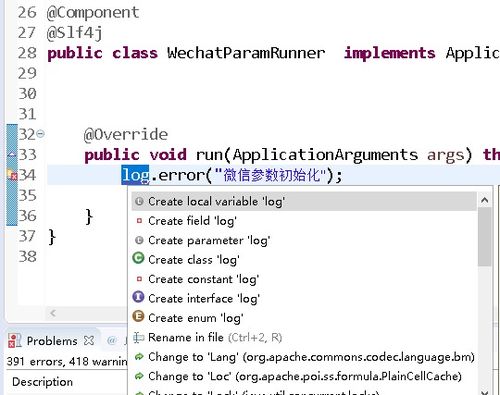
Task: Click the highlighted 'log' identifier
Action: coord(135,175)
